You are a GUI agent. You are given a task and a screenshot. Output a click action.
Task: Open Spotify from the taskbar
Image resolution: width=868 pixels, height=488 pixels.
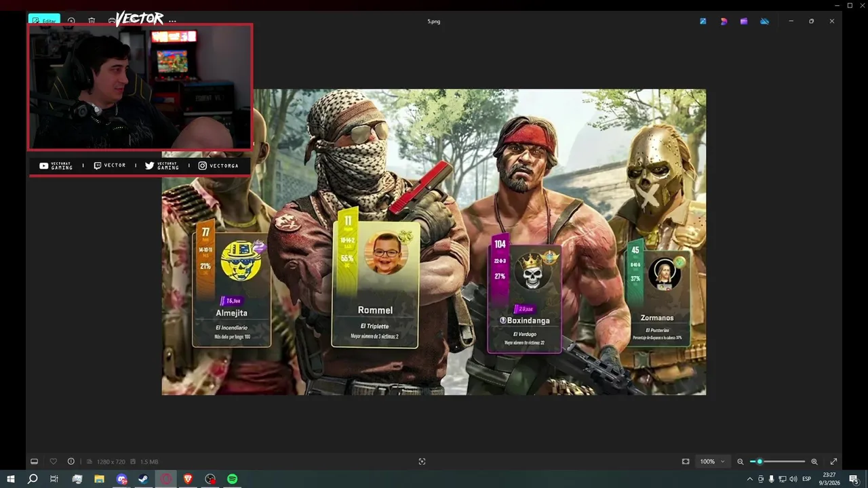coord(232,479)
